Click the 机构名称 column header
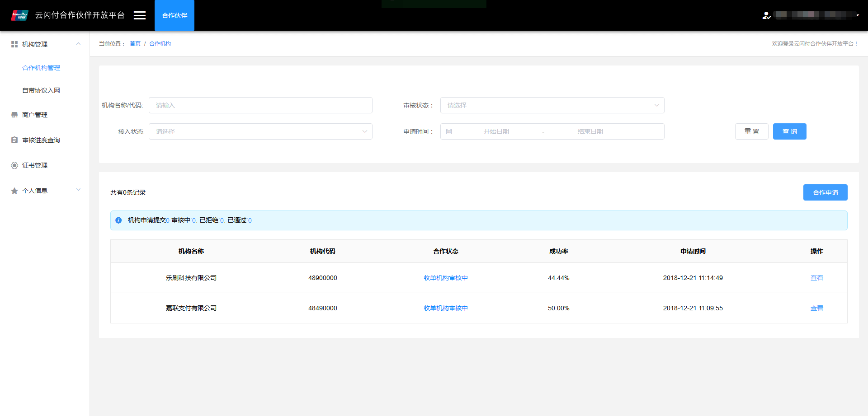868x416 pixels. tap(191, 251)
